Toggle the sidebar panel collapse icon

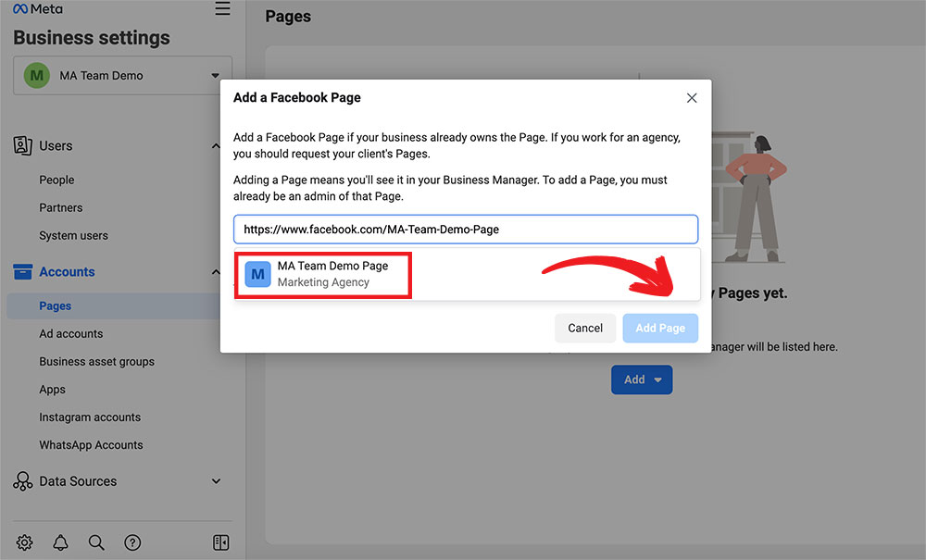pos(220,542)
